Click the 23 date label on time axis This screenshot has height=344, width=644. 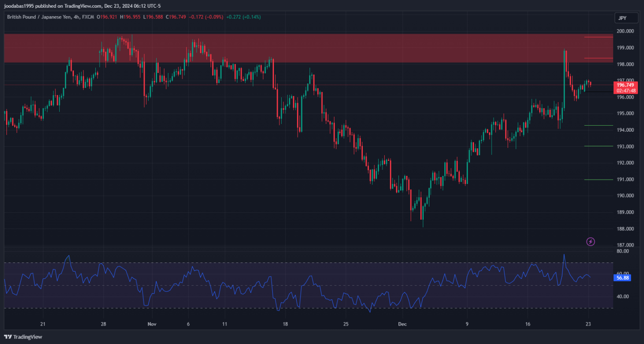click(x=588, y=324)
